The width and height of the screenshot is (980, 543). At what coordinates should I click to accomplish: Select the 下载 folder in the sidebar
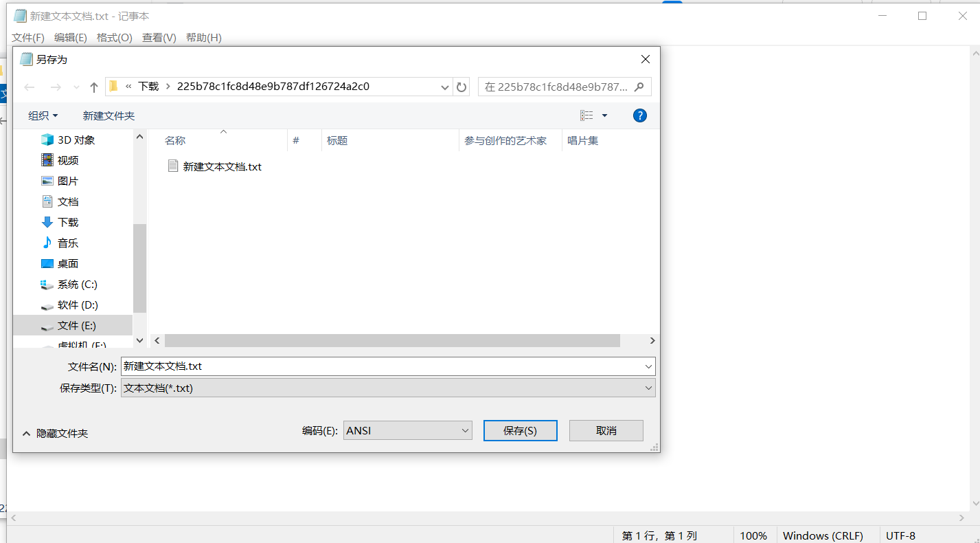point(68,222)
